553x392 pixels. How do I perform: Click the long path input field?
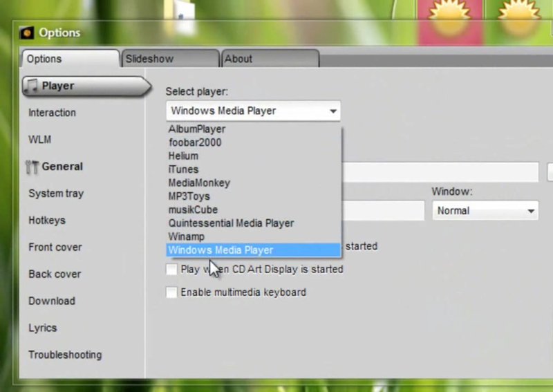click(x=440, y=172)
